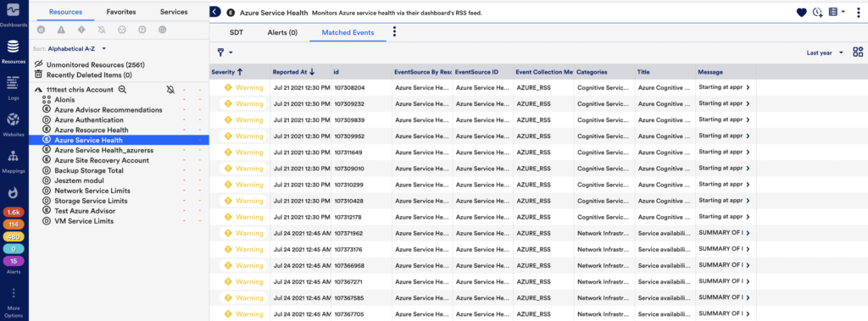868x321 pixels.
Task: Click the orange 114 alerts badge
Action: (x=14, y=224)
